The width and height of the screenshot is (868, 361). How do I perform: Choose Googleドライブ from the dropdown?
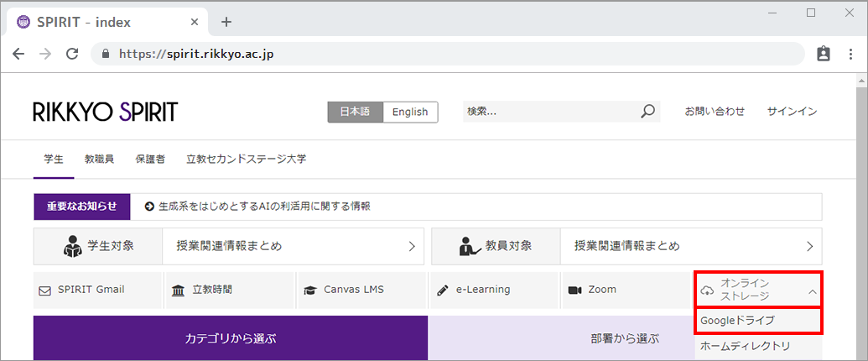pos(758,321)
